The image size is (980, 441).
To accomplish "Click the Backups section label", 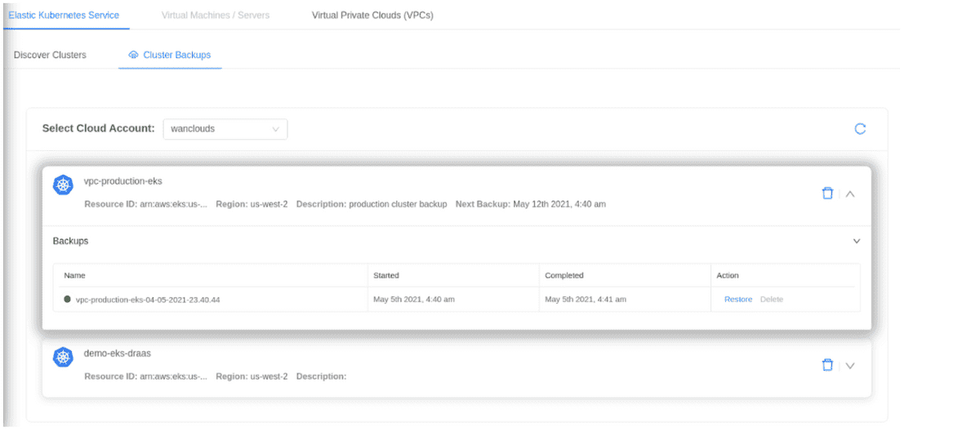I will click(71, 242).
